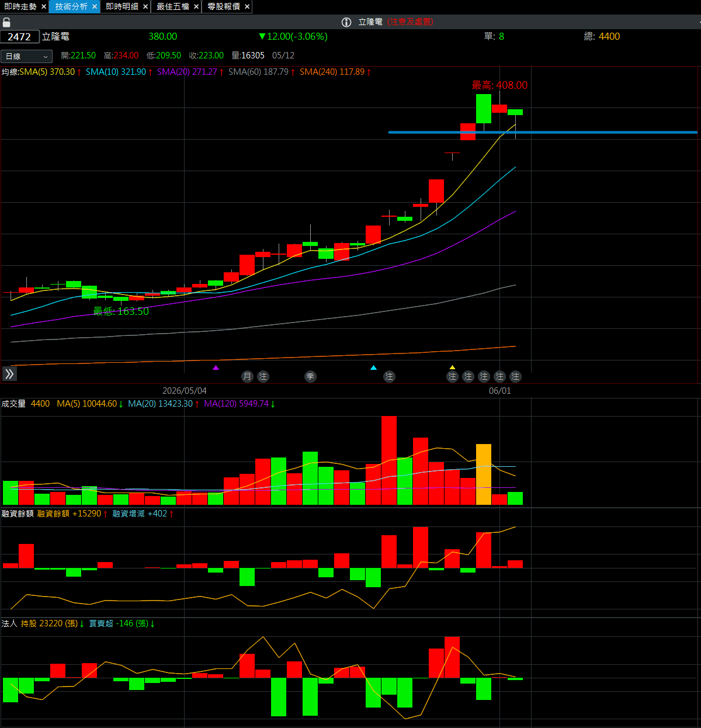Click the 融資餘額 +15290 value
701x728 pixels.
tap(72, 514)
